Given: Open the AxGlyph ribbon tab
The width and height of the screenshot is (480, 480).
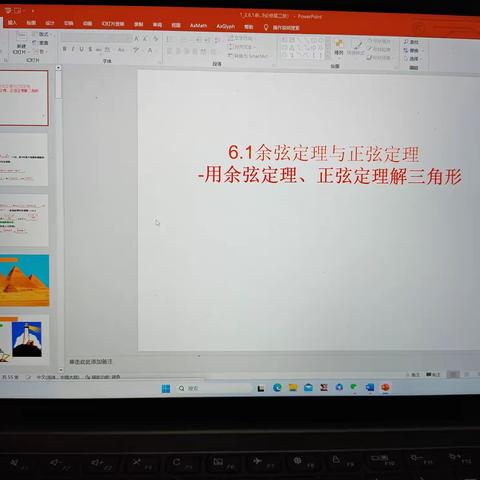Looking at the screenshot, I should click(x=225, y=26).
